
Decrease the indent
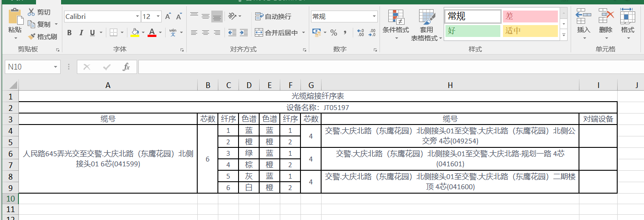pyautogui.click(x=232, y=33)
